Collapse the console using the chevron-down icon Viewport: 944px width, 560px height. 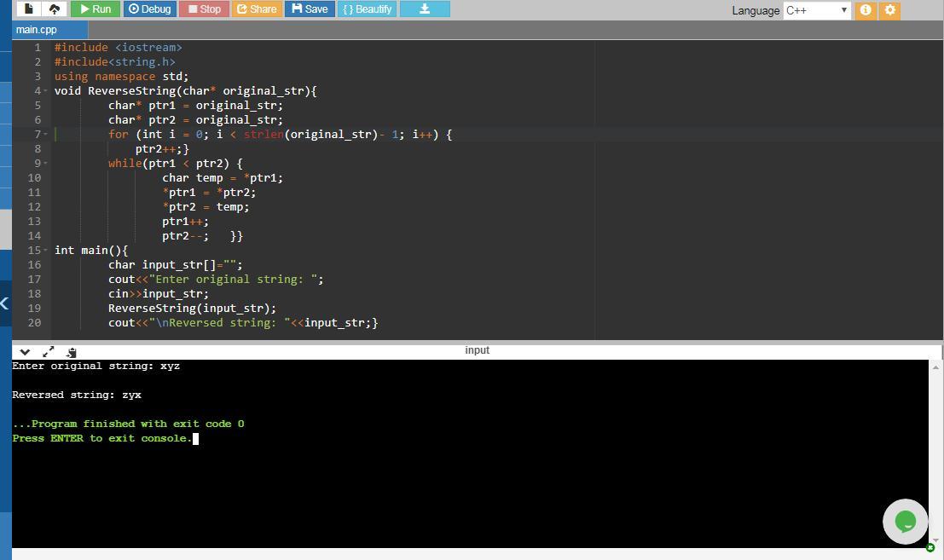(25, 352)
